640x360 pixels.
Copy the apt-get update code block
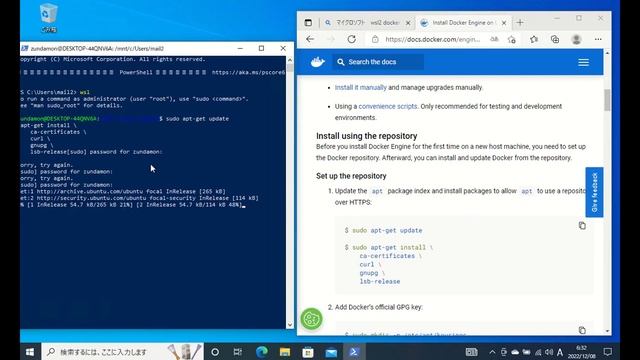point(582,226)
